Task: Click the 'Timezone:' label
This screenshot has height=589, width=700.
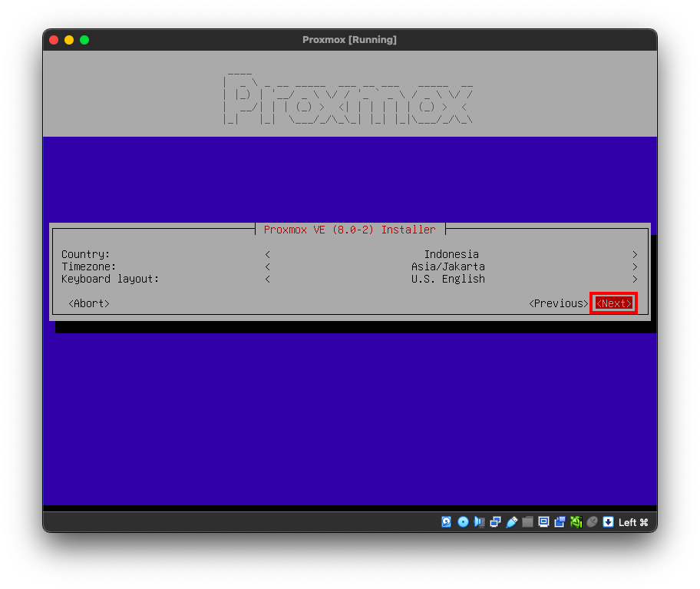Action: 88,266
